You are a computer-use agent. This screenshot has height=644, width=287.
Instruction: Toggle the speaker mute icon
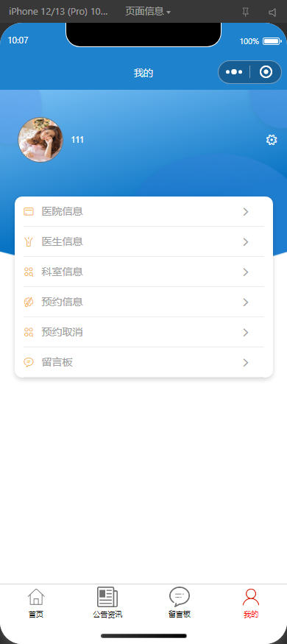tap(272, 13)
